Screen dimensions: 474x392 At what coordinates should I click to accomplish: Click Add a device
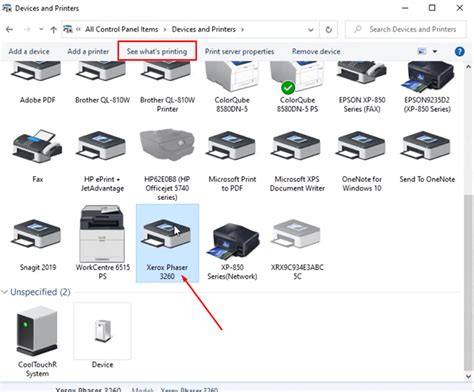[29, 51]
